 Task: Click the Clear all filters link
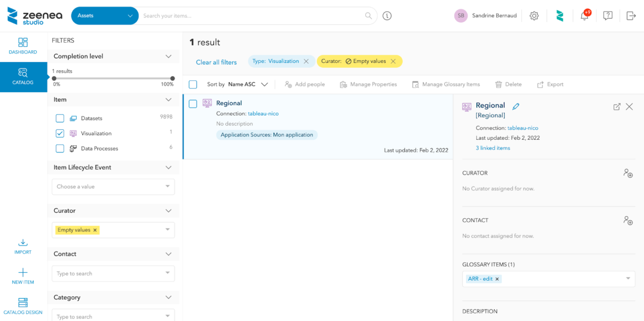[216, 62]
